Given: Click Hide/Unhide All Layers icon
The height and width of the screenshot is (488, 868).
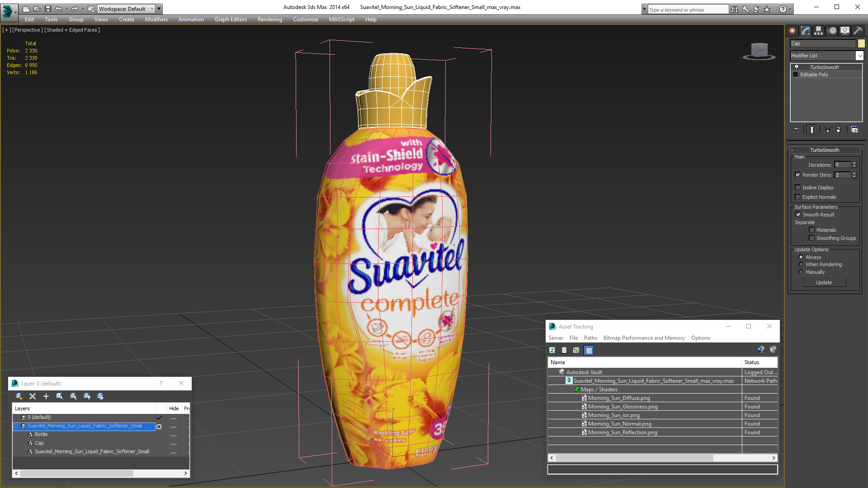Looking at the screenshot, I should pos(87,396).
